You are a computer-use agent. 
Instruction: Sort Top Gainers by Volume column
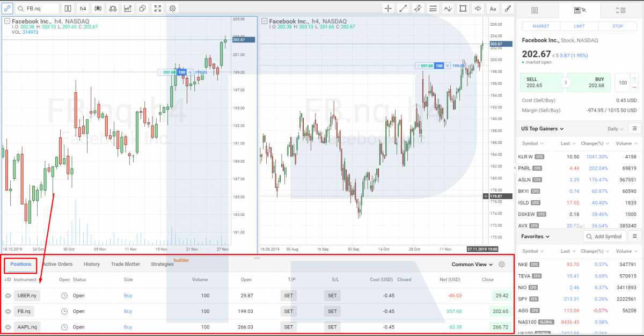point(626,144)
